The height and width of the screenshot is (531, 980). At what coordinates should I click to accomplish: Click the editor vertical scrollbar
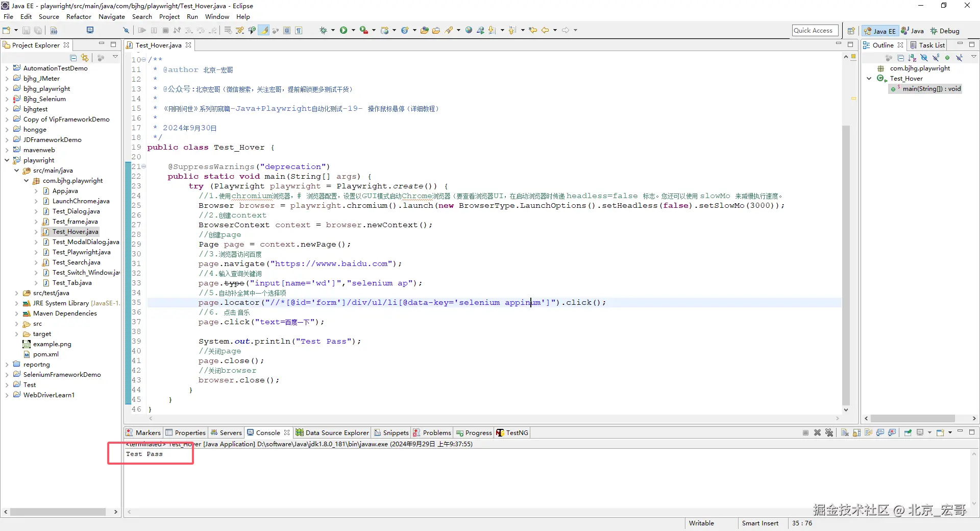pos(846,265)
